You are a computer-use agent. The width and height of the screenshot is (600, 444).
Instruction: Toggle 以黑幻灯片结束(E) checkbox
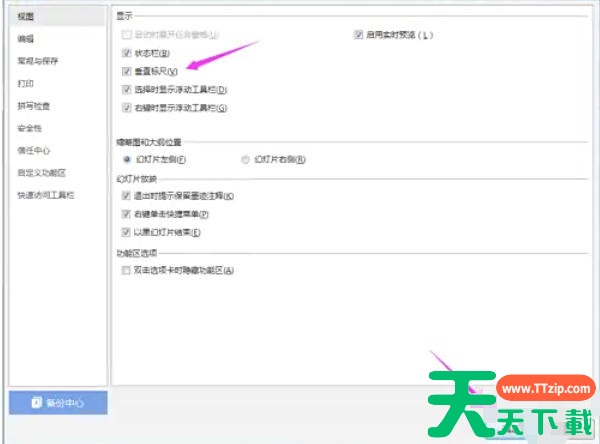click(x=126, y=232)
